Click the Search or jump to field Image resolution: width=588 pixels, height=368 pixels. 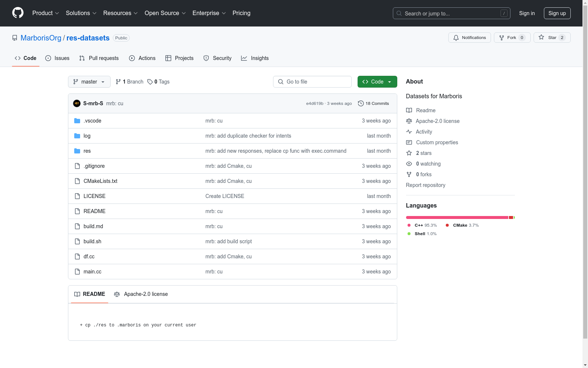[452, 13]
